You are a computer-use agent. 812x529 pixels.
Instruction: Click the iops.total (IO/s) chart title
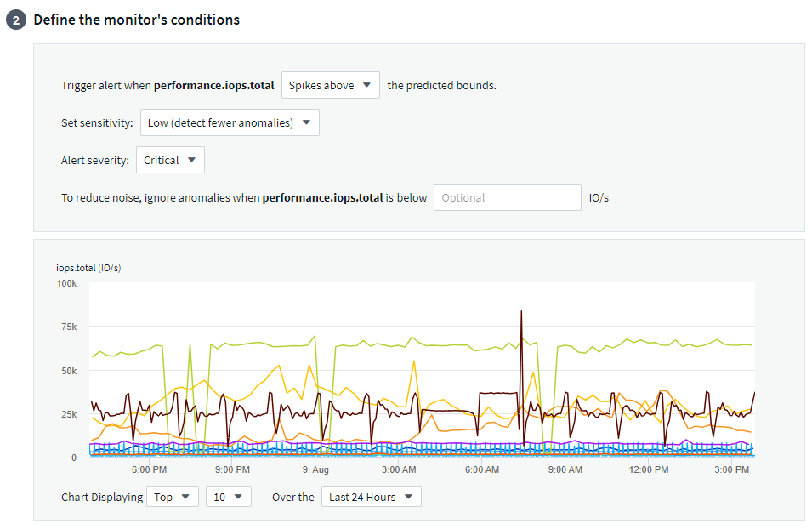(x=89, y=268)
